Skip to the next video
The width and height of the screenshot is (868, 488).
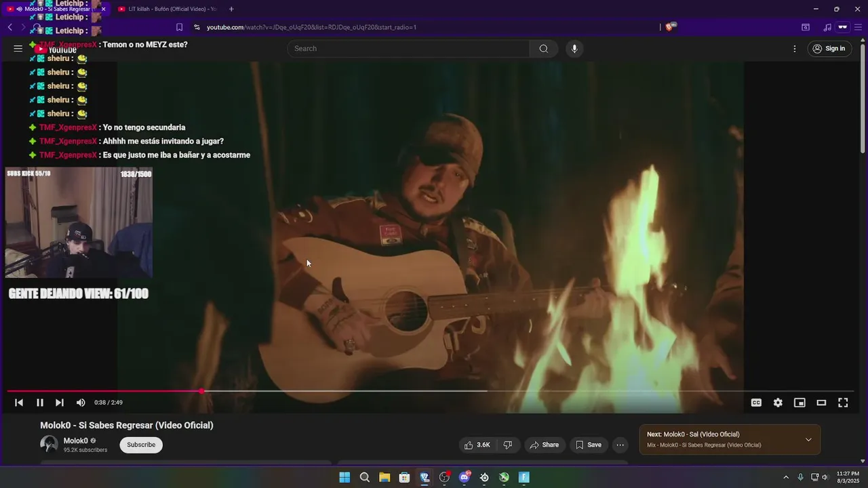point(60,403)
